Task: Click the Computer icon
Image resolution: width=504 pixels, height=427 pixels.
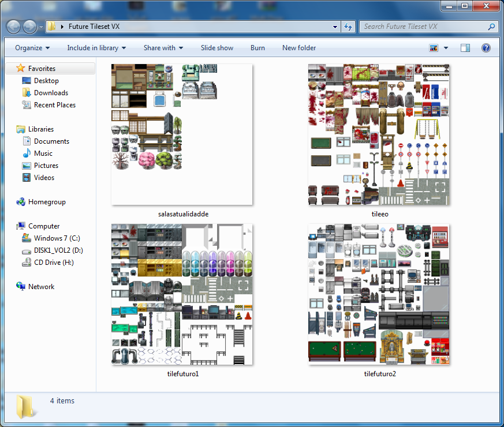Action: [21, 226]
